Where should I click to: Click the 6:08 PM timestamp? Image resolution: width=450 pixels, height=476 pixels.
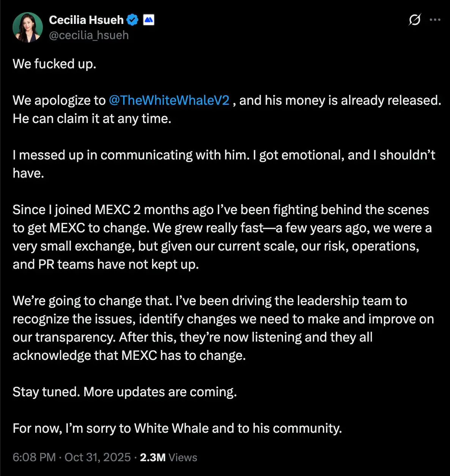coord(34,457)
